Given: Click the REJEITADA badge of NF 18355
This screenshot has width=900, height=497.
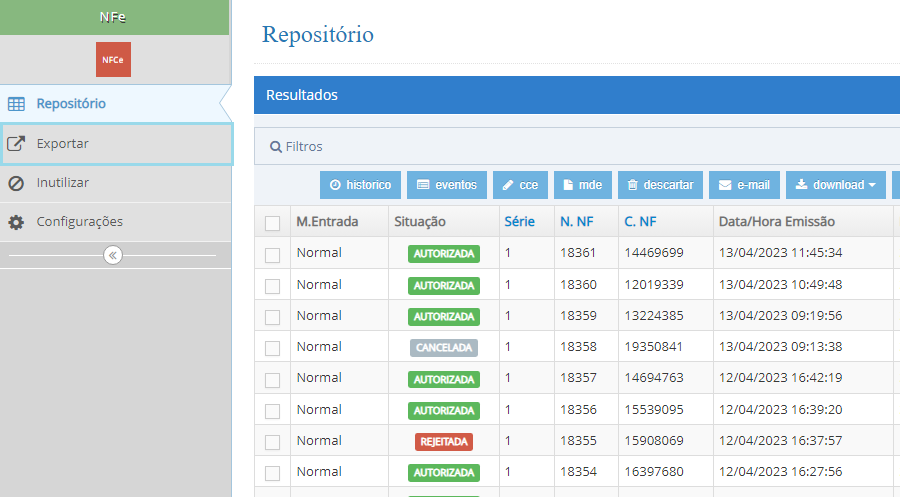Looking at the screenshot, I should (444, 442).
